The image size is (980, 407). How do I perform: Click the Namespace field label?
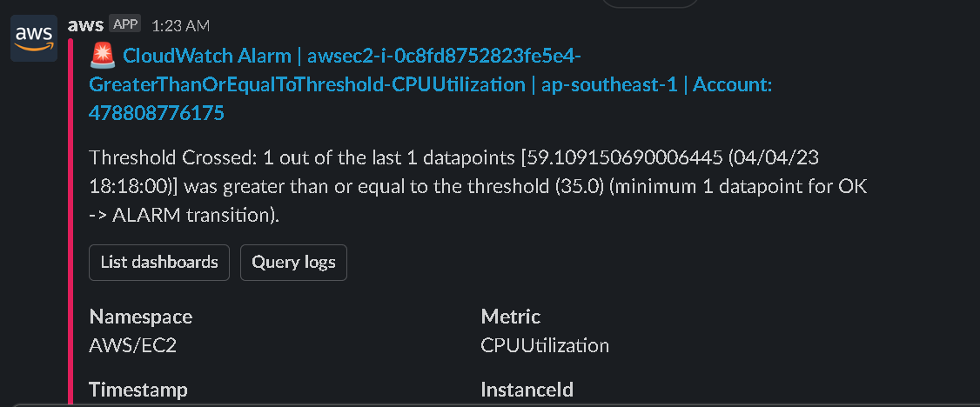pyautogui.click(x=141, y=317)
